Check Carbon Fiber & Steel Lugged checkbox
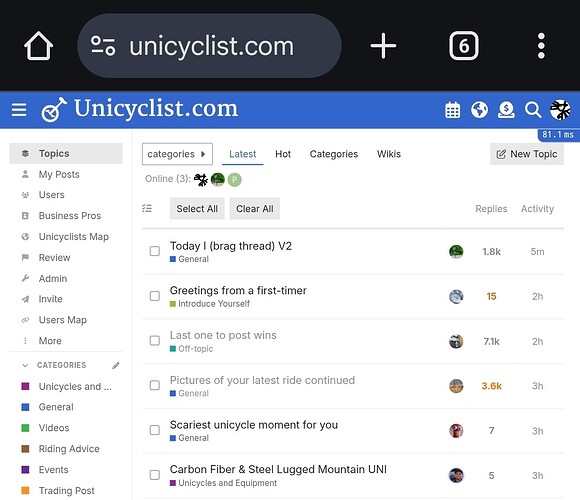The height and width of the screenshot is (500, 580). tap(155, 475)
